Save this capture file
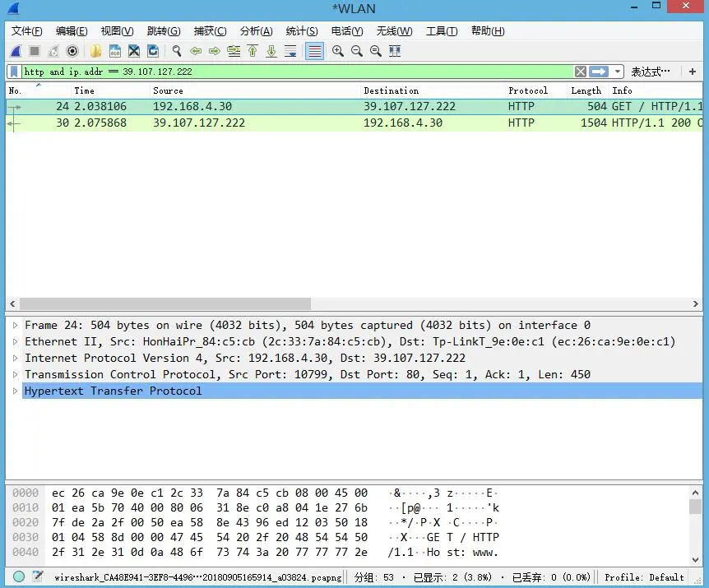709x588 pixels. 115,51
